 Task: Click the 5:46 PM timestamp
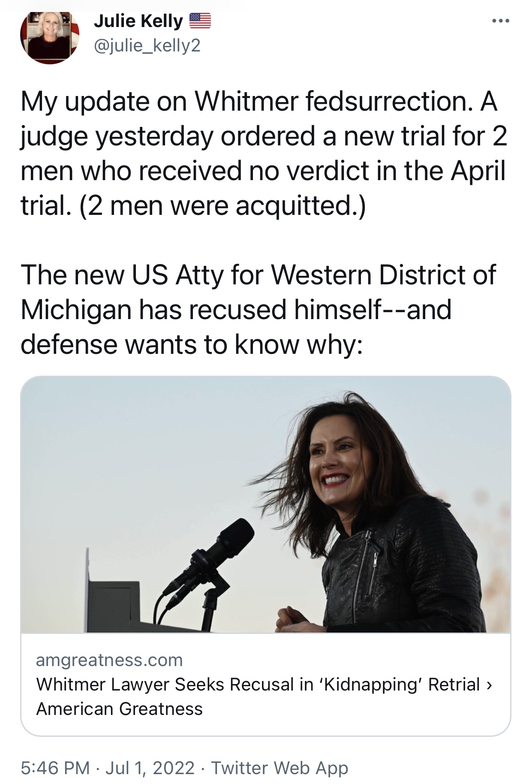55,768
